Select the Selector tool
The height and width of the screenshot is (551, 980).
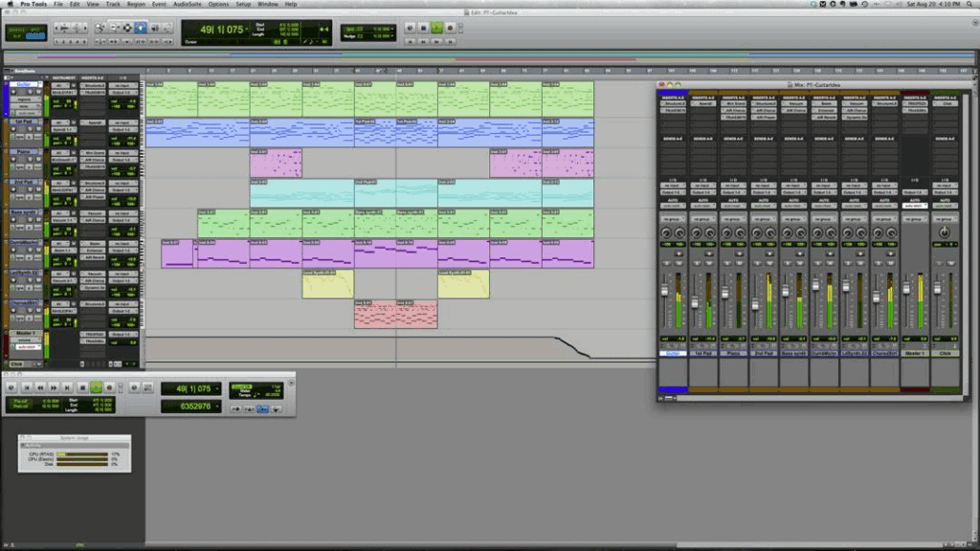[127, 27]
